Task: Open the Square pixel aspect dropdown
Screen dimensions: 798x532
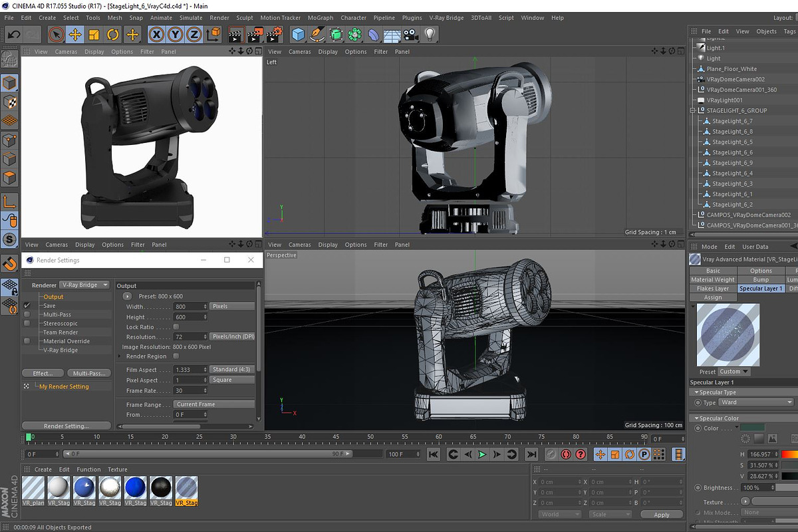Action: point(232,380)
